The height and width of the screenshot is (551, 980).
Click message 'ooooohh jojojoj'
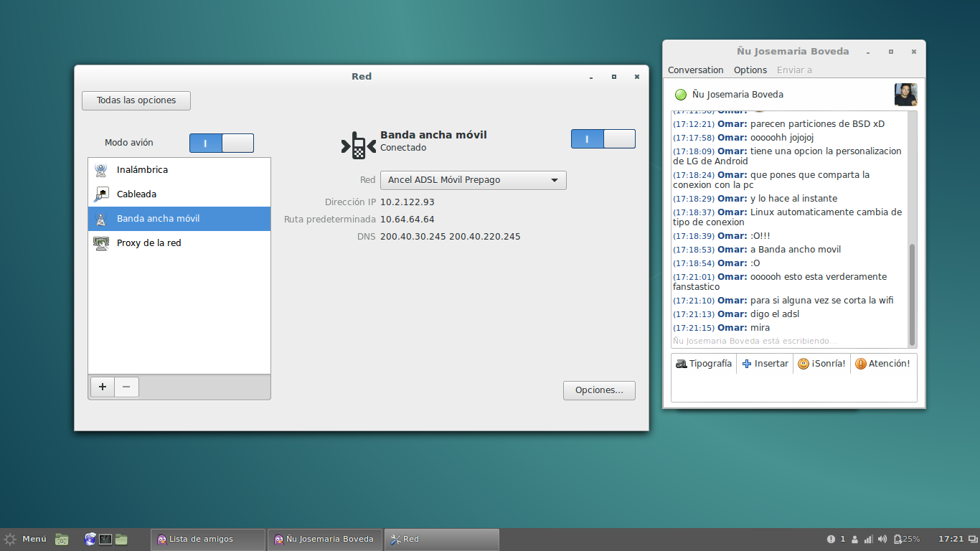[x=782, y=138]
